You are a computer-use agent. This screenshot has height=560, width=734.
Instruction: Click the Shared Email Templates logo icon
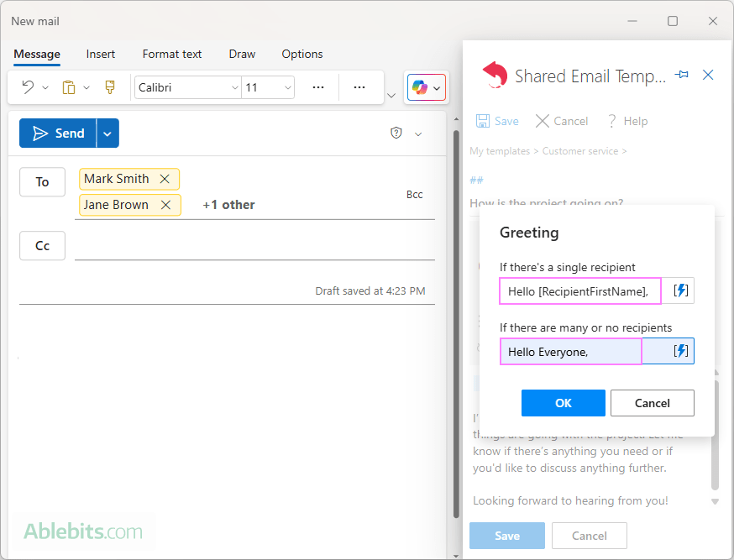click(x=495, y=75)
